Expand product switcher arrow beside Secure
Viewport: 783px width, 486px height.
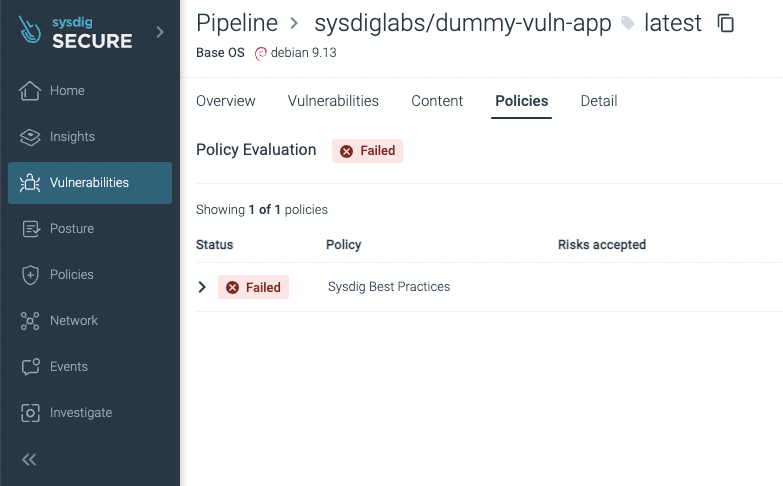pyautogui.click(x=160, y=33)
